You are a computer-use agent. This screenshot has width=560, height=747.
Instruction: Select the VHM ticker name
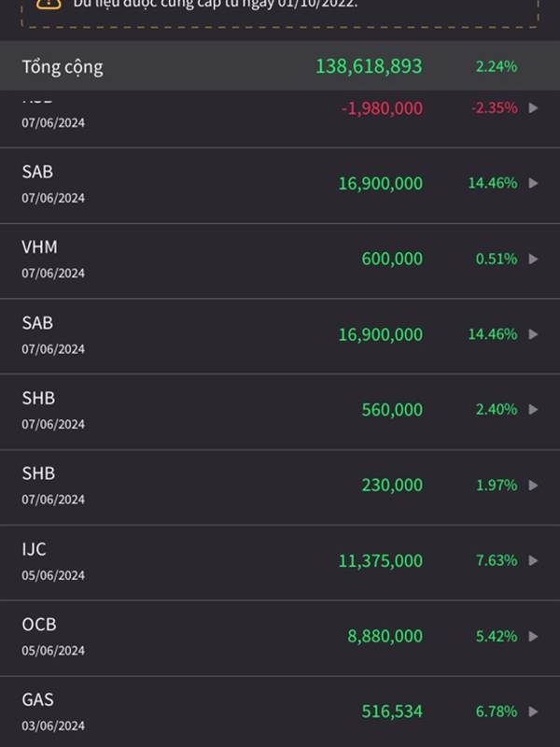pyautogui.click(x=39, y=247)
